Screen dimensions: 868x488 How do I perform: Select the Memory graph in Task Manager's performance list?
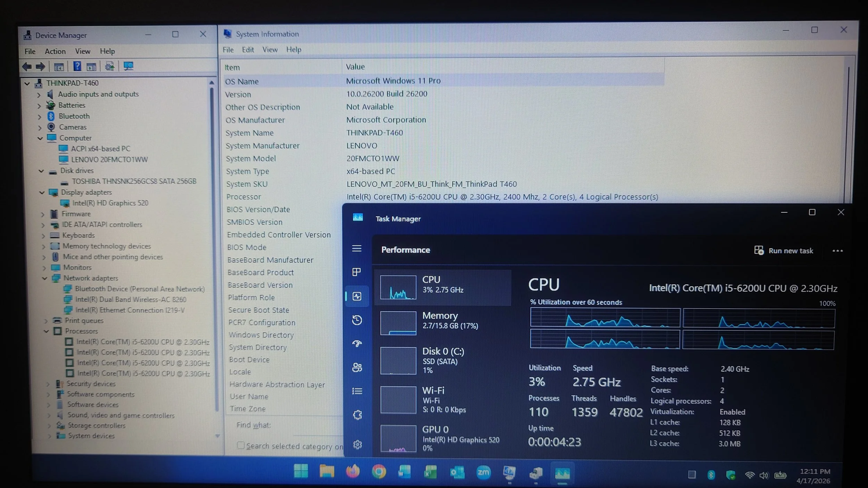[x=443, y=323]
